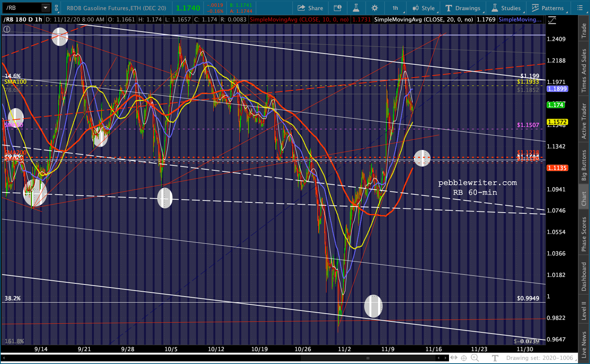Click the symbol link chain icon
The image size is (590, 364).
tap(57, 8)
